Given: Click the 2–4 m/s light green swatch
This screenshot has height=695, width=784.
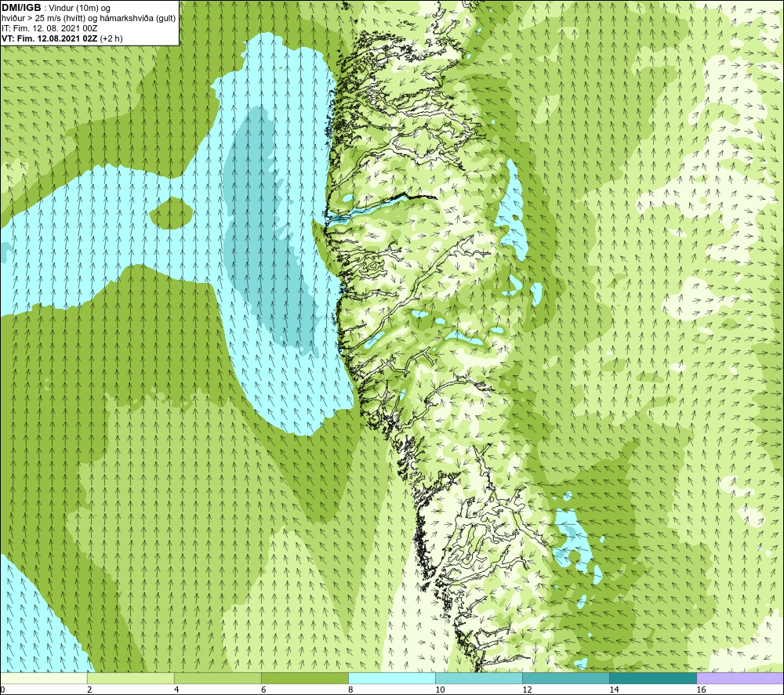Looking at the screenshot, I should [x=130, y=678].
